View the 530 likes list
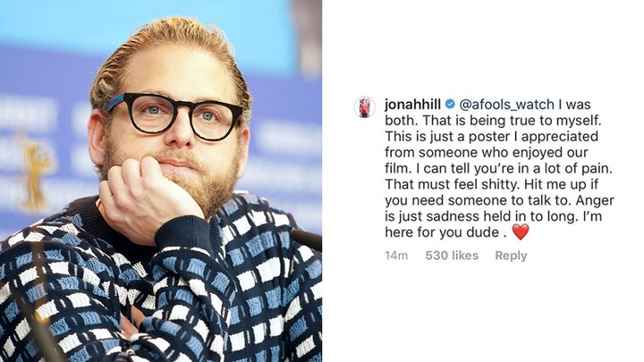Viewport: 644px width, 362px height. (x=452, y=256)
